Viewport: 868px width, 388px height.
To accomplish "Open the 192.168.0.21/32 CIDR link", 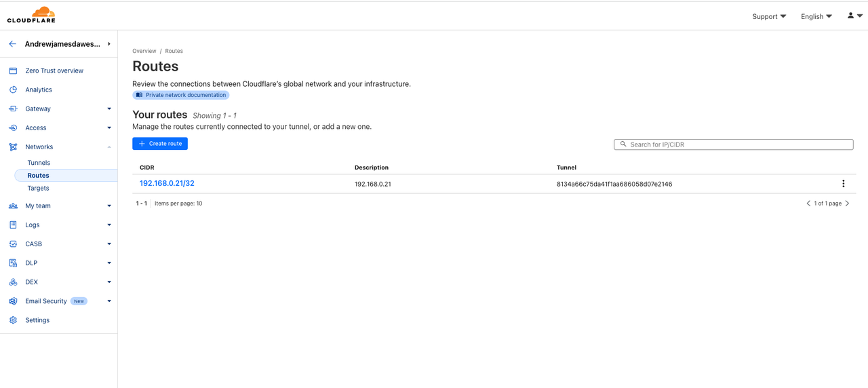I will pyautogui.click(x=167, y=183).
